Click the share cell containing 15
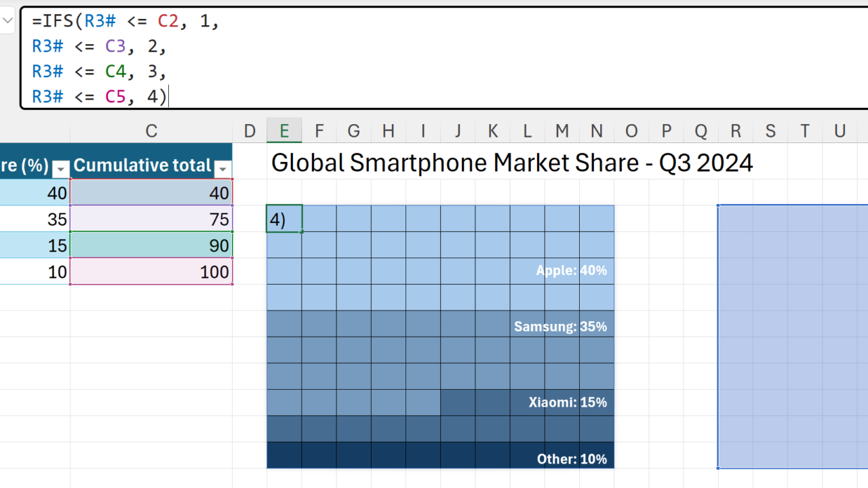The width and height of the screenshot is (868, 488). 34,245
